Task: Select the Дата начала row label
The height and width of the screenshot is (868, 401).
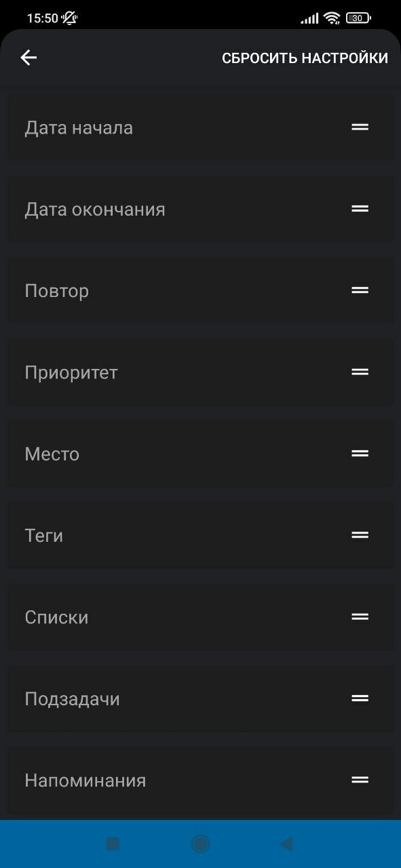Action: pyautogui.click(x=79, y=127)
